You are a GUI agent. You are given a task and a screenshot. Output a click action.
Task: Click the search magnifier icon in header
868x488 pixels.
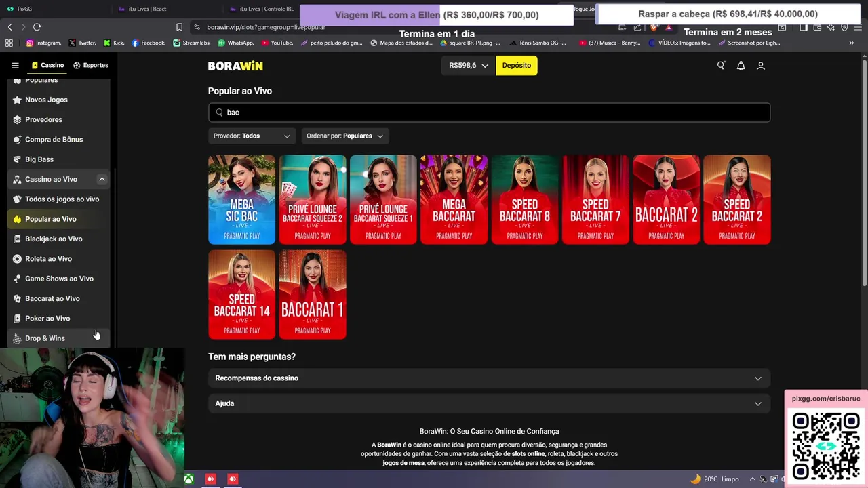(x=721, y=66)
